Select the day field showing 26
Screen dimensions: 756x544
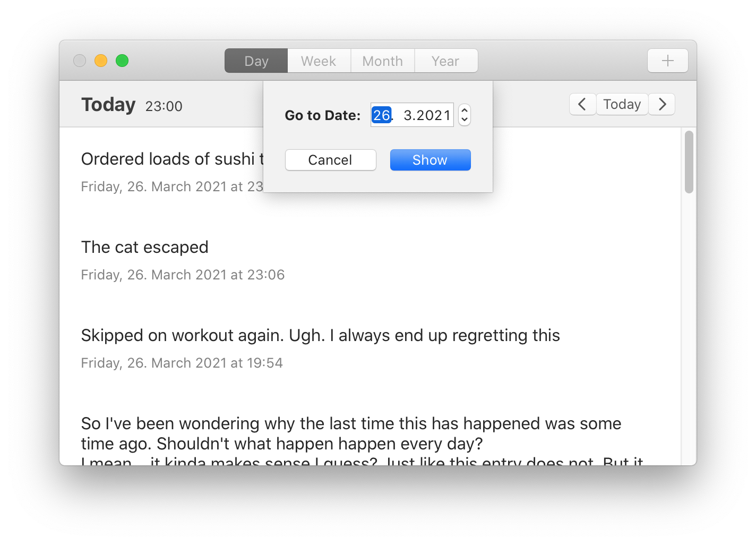pos(381,115)
